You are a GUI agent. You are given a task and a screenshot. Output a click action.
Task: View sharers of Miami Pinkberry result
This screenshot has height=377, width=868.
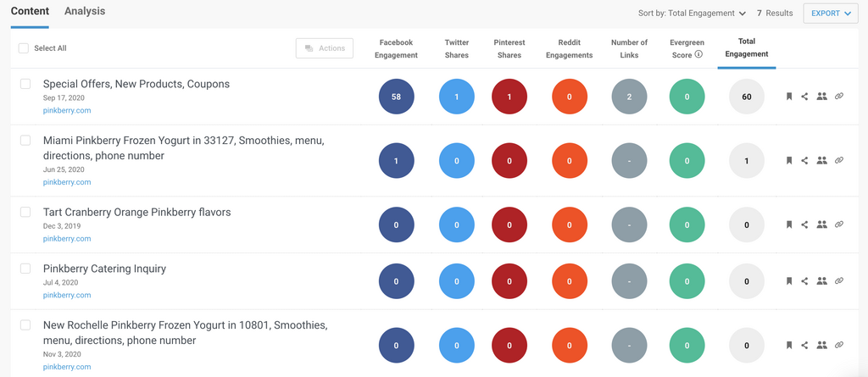821,160
